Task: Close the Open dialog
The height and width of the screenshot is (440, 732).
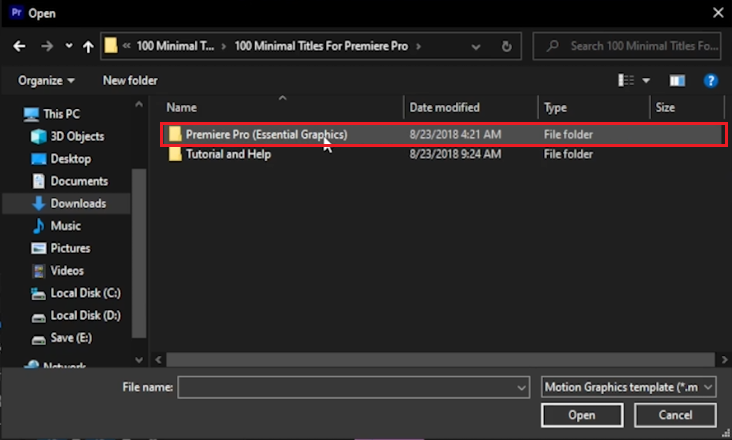Action: 718,13
